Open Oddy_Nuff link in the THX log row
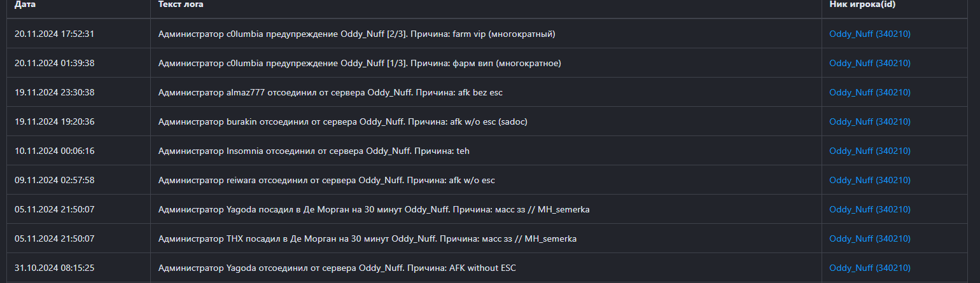 point(869,238)
